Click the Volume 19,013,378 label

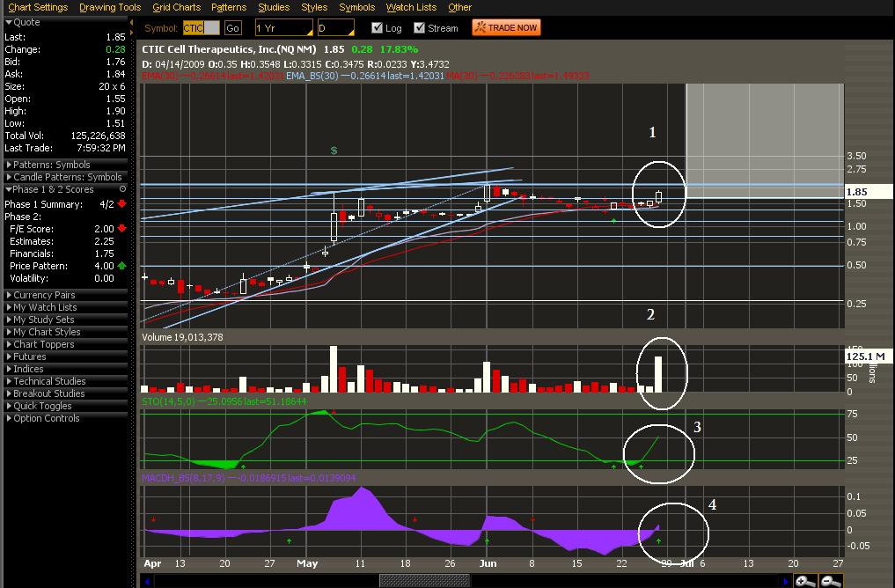point(182,337)
